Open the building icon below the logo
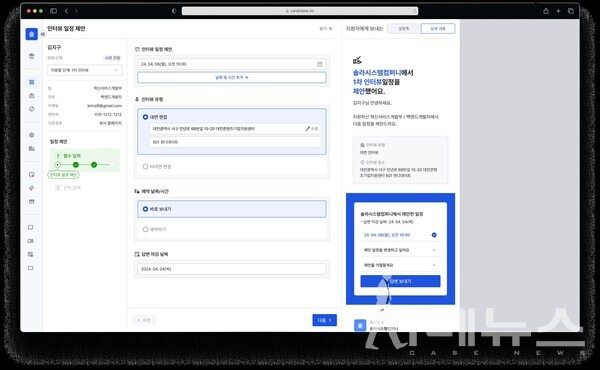 (31, 56)
